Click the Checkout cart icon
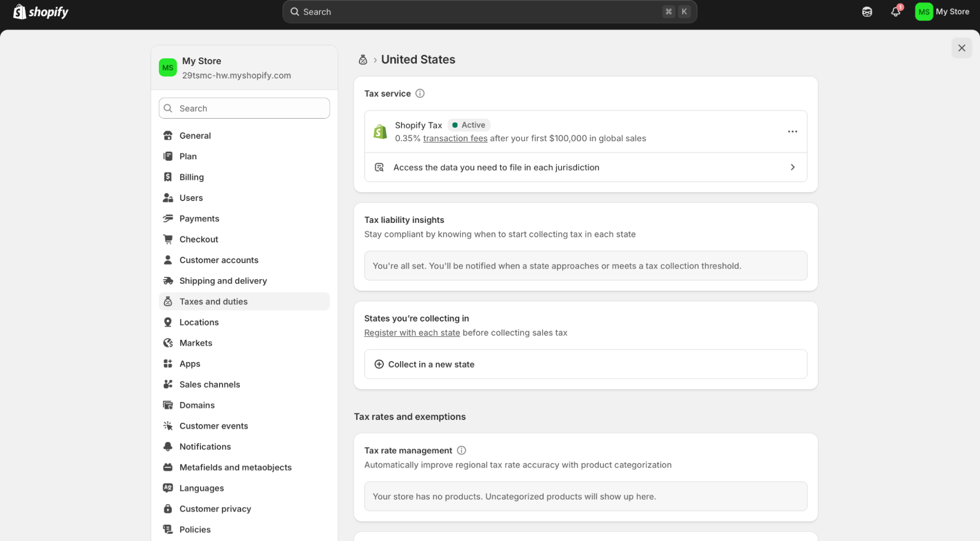The width and height of the screenshot is (980, 541). click(x=168, y=239)
